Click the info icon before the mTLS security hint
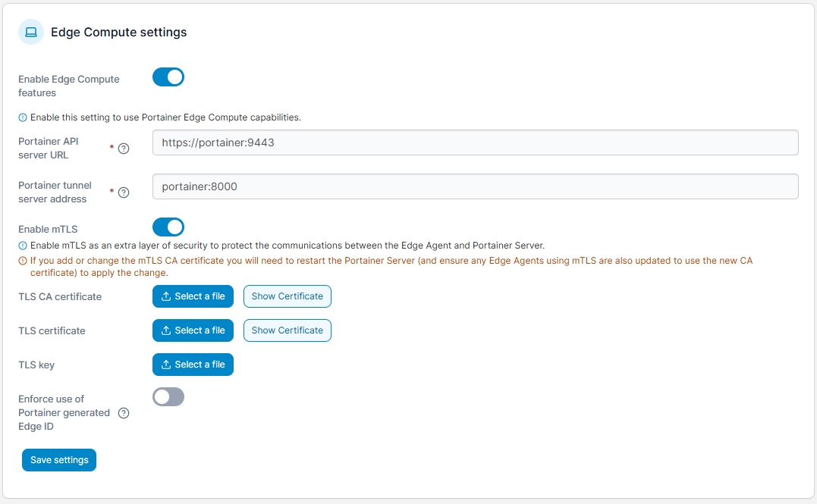The width and height of the screenshot is (817, 504). click(x=23, y=246)
